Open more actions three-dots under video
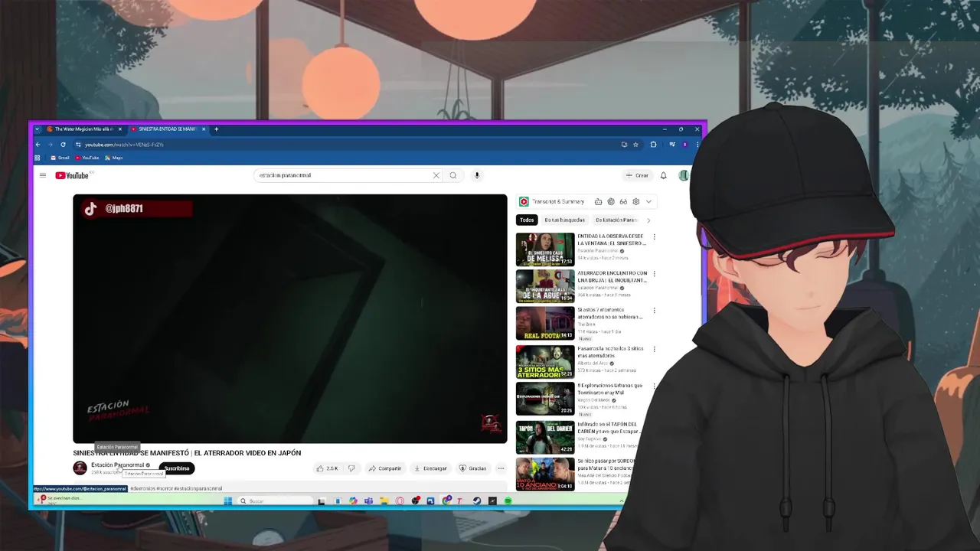 point(501,468)
